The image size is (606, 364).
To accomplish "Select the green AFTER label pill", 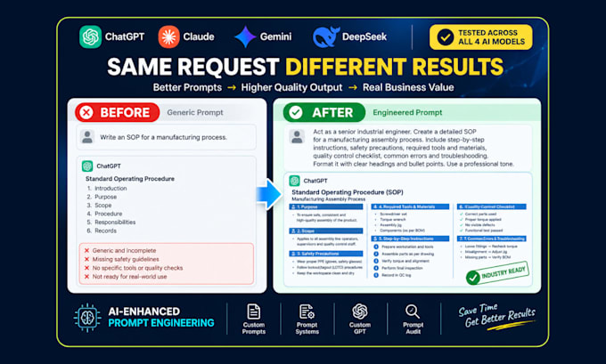I will (323, 112).
